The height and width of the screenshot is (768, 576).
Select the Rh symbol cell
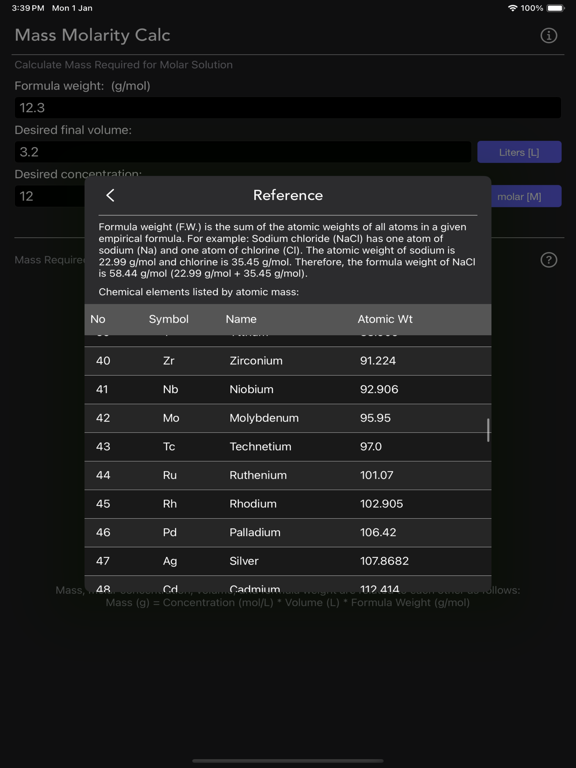[169, 504]
